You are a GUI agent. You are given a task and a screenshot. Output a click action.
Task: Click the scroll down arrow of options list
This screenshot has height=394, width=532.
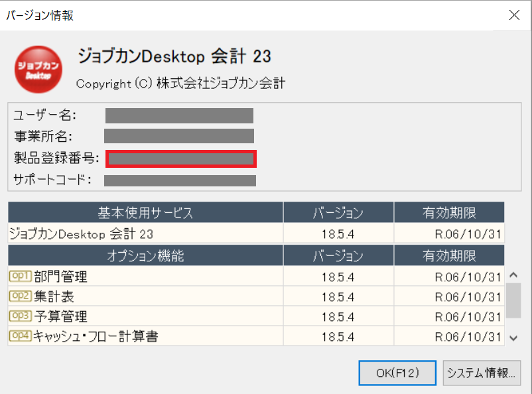513,338
